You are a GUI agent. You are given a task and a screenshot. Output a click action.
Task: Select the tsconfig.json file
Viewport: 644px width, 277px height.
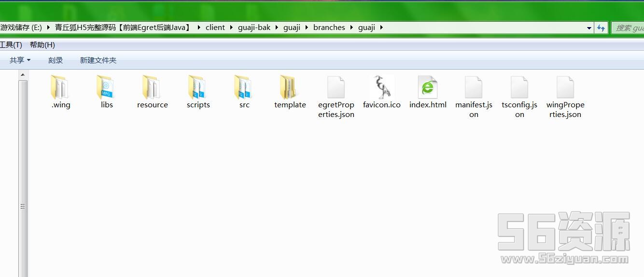[519, 88]
